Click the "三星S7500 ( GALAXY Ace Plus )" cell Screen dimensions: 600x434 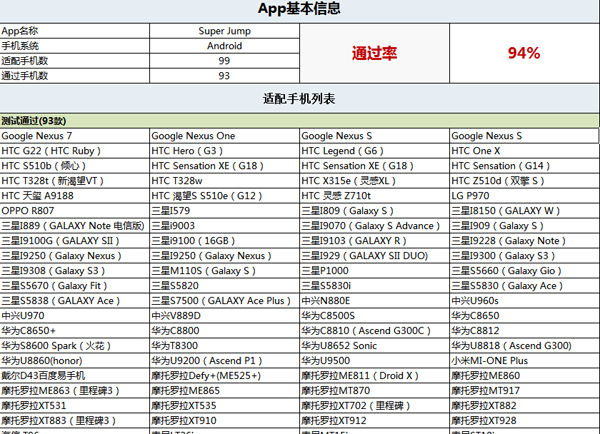[x=224, y=300]
